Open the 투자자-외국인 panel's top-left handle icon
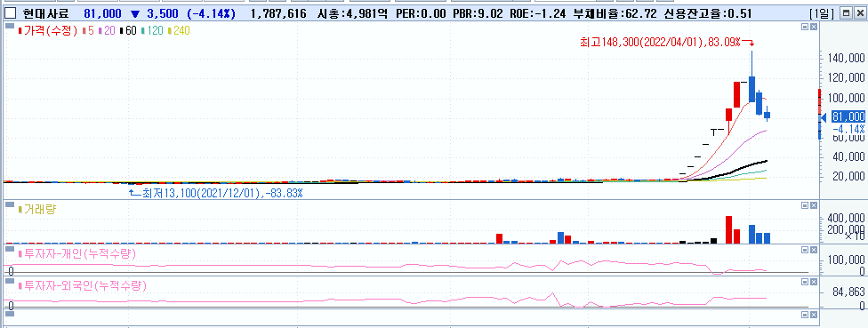Screen dimensions: 868x328 click(9, 281)
